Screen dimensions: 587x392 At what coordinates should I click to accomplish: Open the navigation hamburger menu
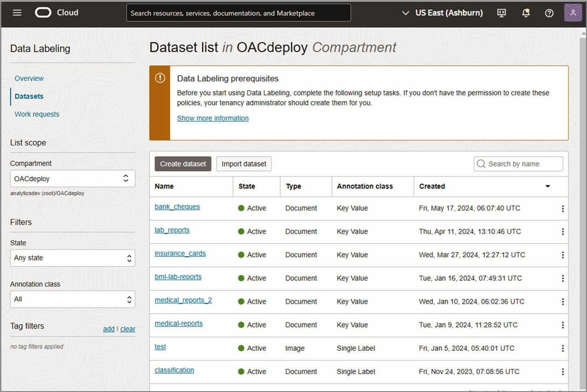point(17,13)
